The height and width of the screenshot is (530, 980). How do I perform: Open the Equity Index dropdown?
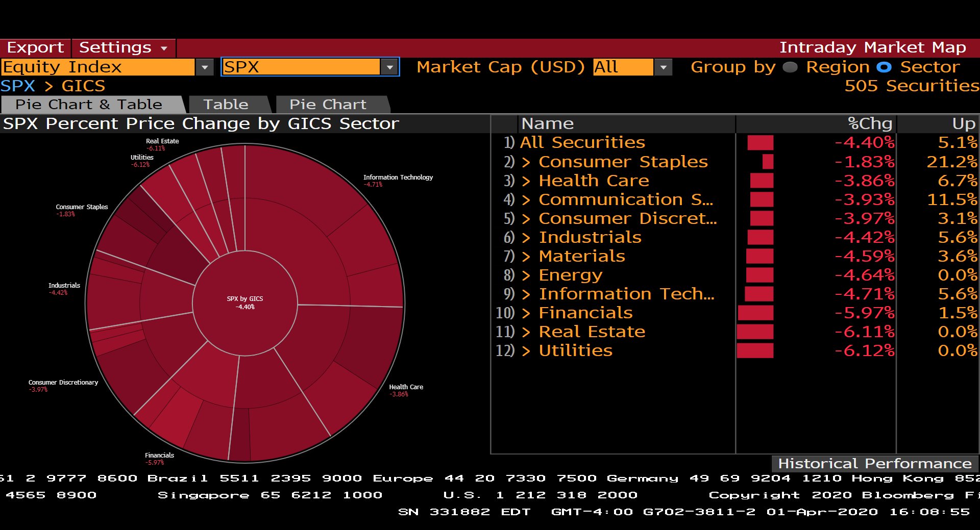205,67
